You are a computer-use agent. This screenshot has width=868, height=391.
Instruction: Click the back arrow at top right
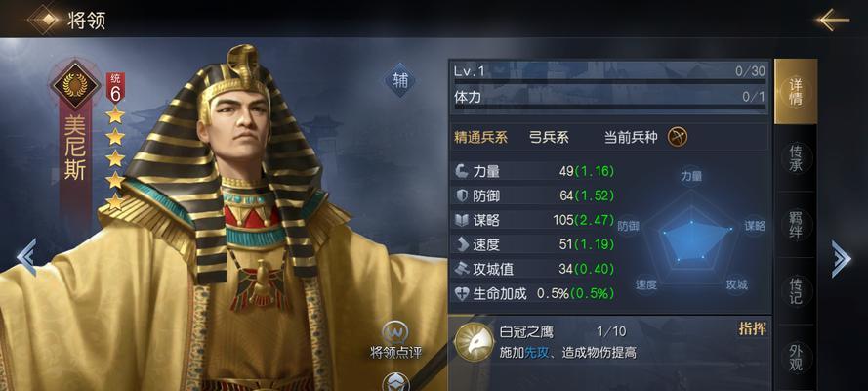(x=832, y=20)
